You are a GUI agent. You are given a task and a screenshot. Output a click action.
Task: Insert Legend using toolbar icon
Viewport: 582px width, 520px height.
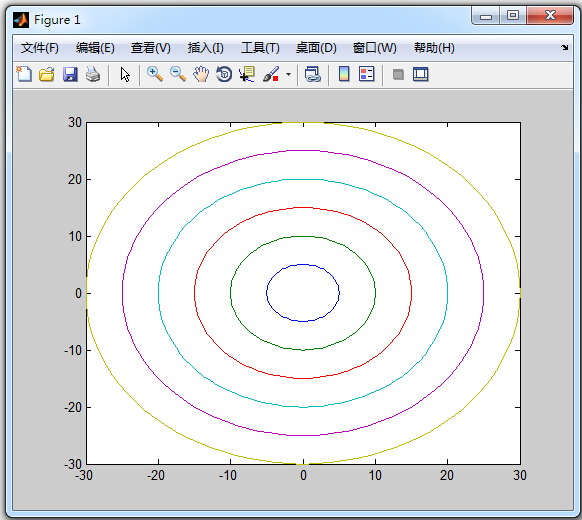pyautogui.click(x=366, y=74)
